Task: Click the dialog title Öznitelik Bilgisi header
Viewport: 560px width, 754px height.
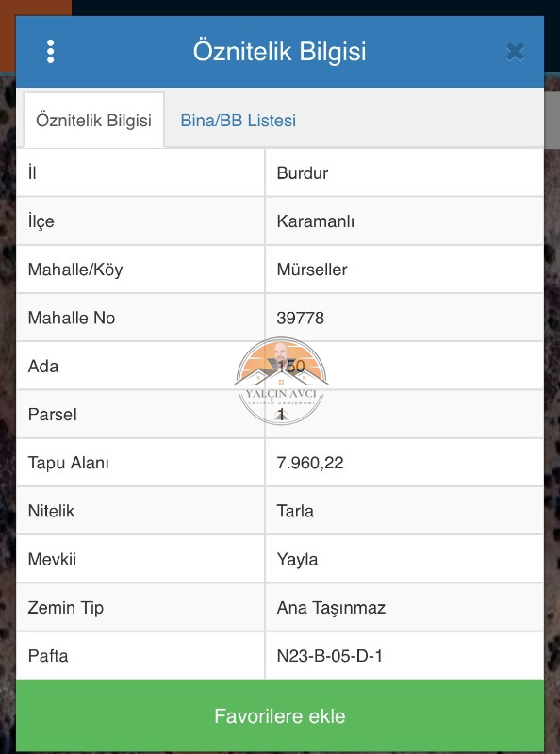Action: (279, 52)
